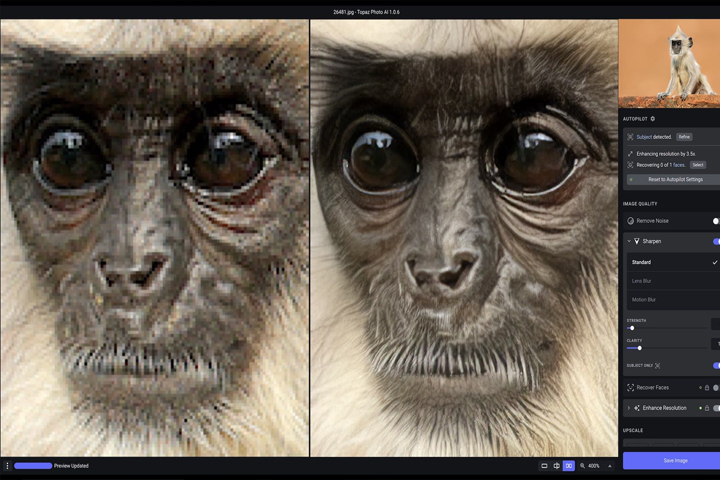Click the subject detection icon beside 'Subject detected'
This screenshot has width=720, height=480.
[630, 137]
